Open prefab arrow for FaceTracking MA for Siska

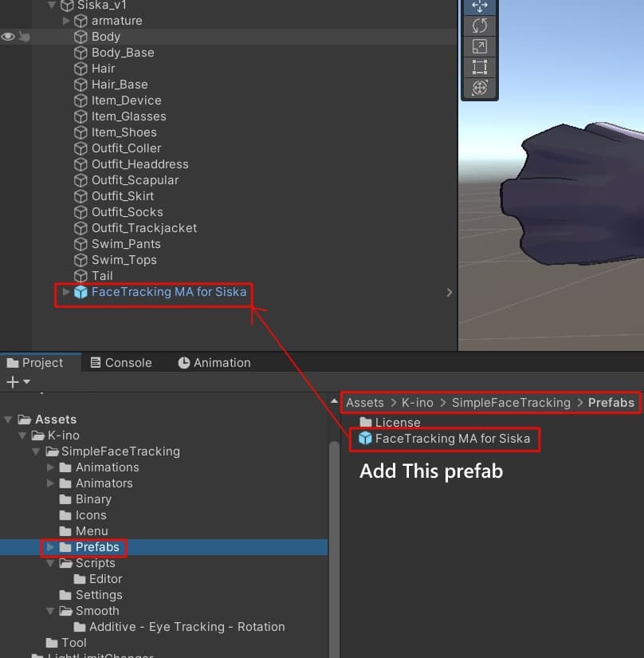point(449,293)
